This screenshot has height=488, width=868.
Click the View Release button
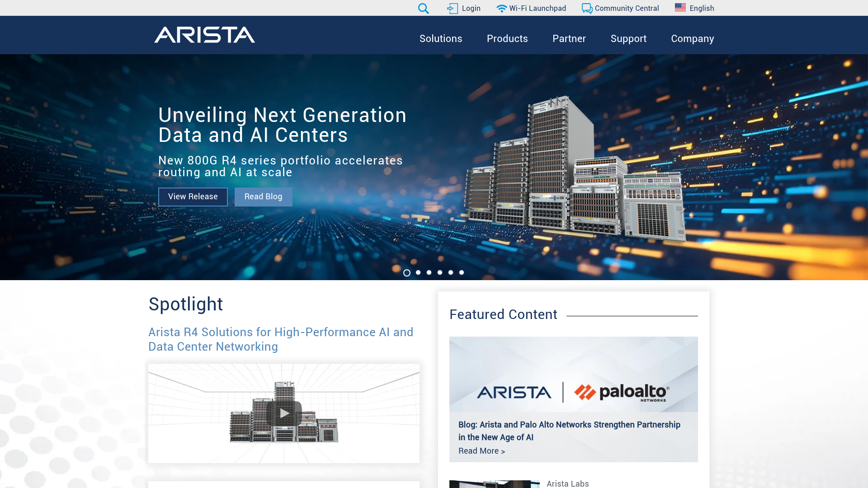point(193,197)
